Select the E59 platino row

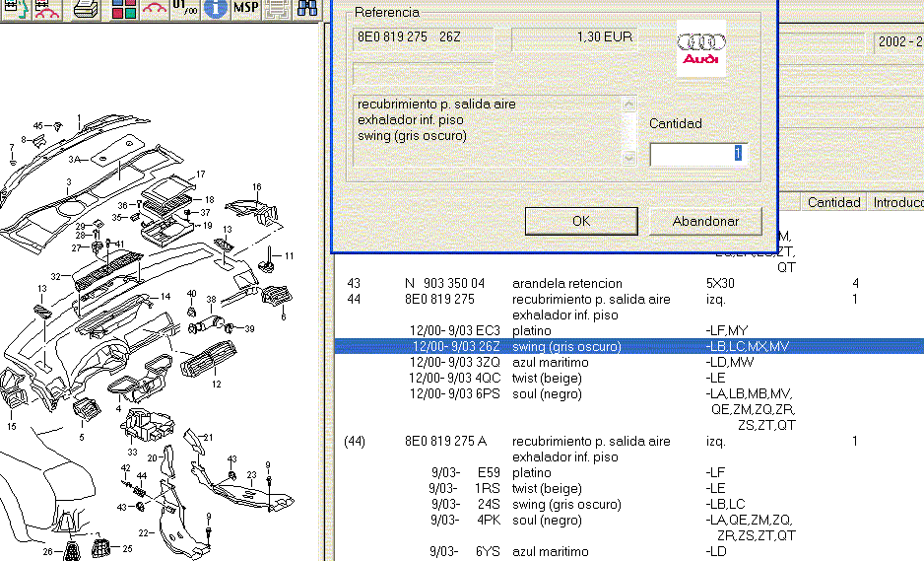click(x=628, y=472)
